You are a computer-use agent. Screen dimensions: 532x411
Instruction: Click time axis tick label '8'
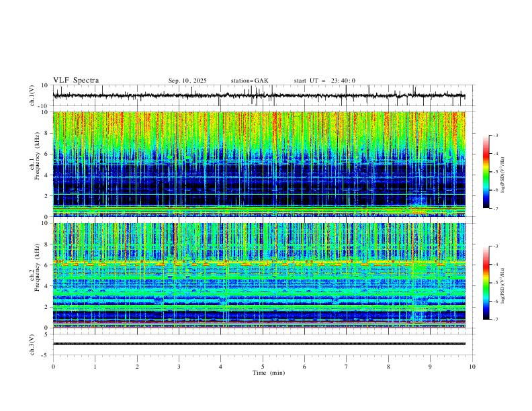coord(388,367)
